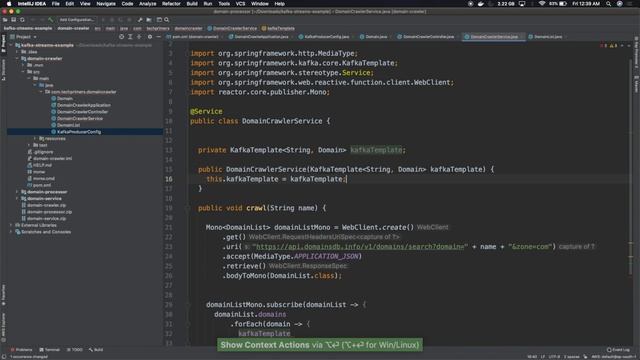640x360 pixels.
Task: Switch to pom.xml (domain-crawler) editor tab
Action: [x=195, y=37]
